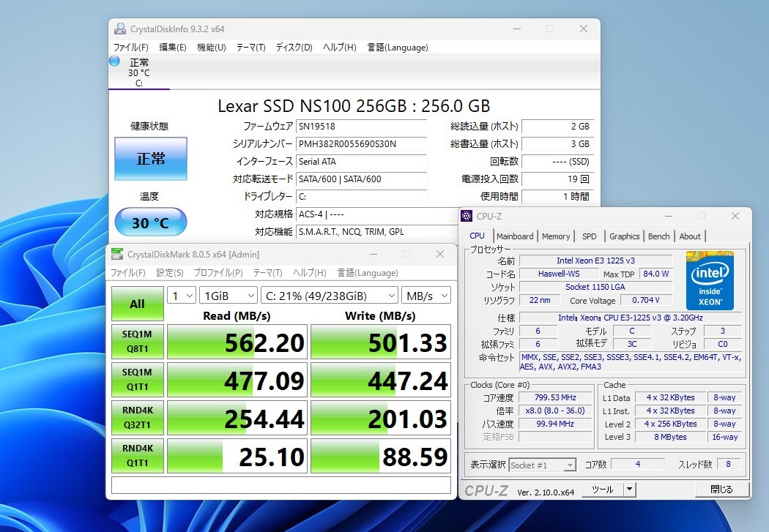Click the blue disk status circle for drive C:

pyautogui.click(x=114, y=61)
